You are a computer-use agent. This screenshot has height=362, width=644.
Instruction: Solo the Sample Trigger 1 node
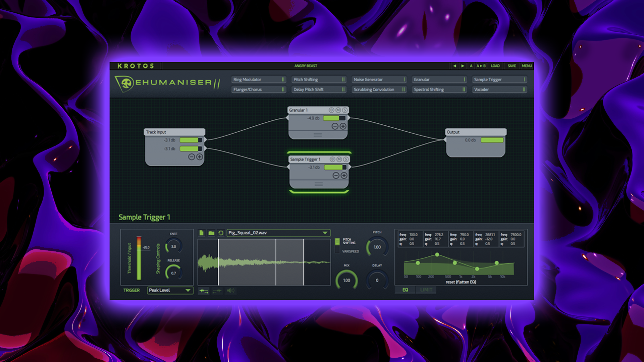click(346, 160)
